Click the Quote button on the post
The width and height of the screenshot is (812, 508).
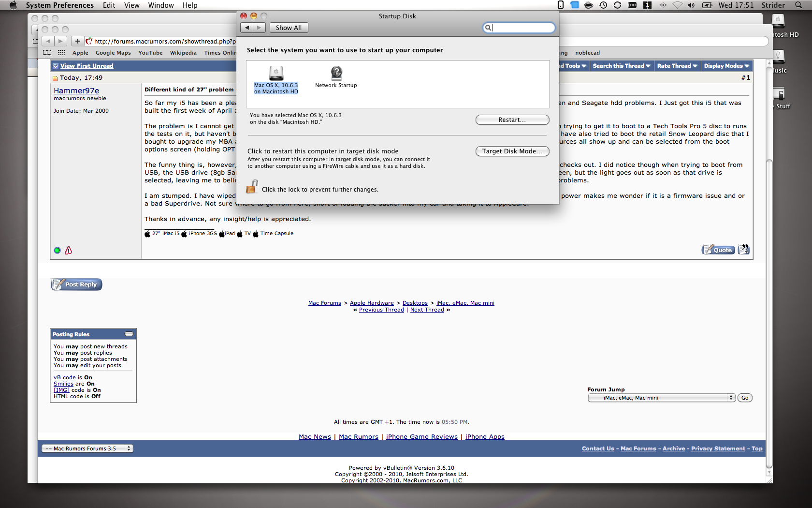click(x=718, y=250)
